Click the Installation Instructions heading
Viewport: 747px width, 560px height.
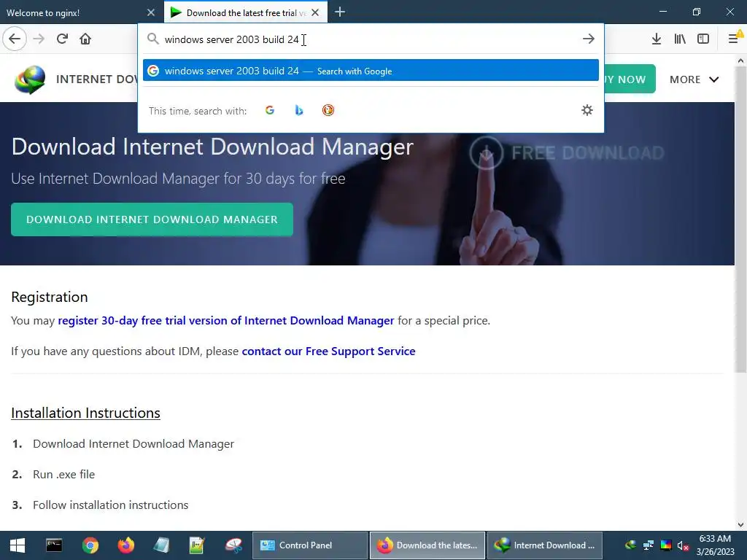(x=86, y=413)
